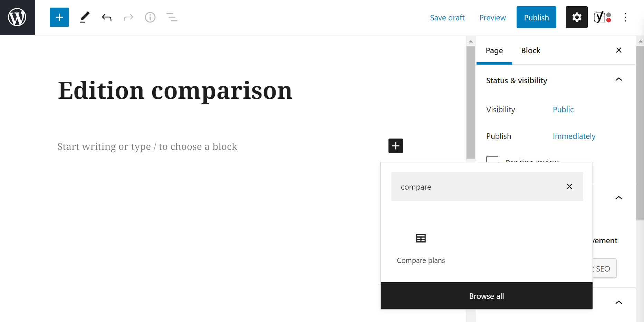
Task: Select the Tools pencil icon
Action: 85,17
